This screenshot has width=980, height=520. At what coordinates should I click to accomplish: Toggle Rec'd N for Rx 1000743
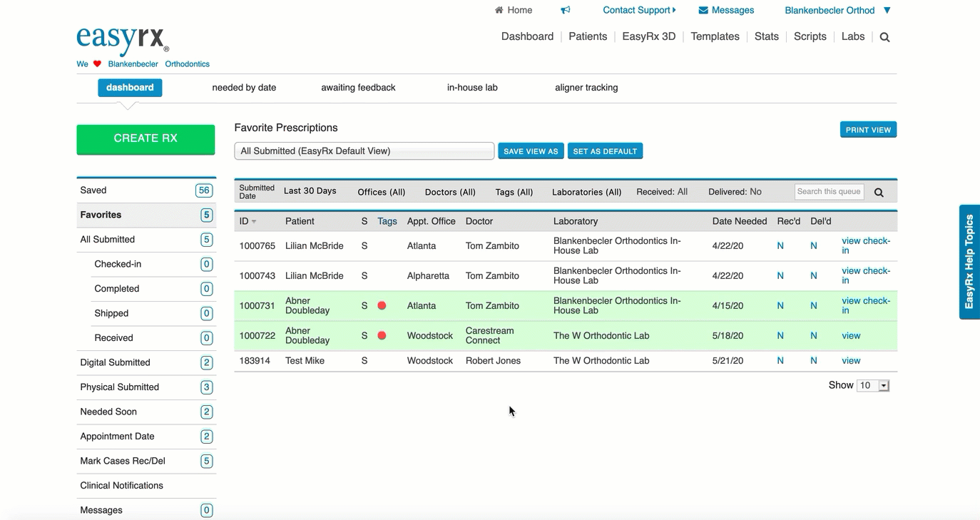tap(780, 275)
